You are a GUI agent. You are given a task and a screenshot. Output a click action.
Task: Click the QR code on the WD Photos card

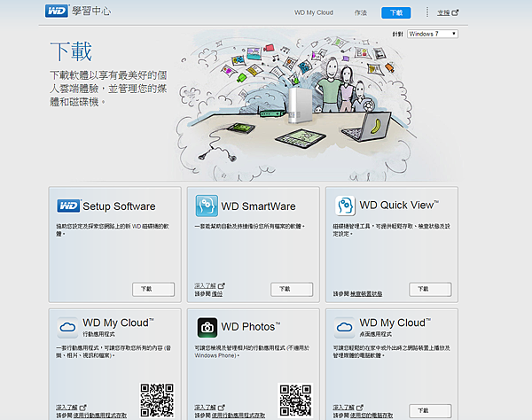coord(295,400)
